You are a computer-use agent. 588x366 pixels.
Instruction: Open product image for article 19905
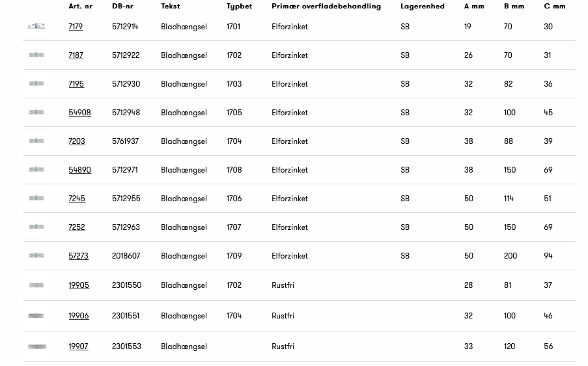point(36,285)
